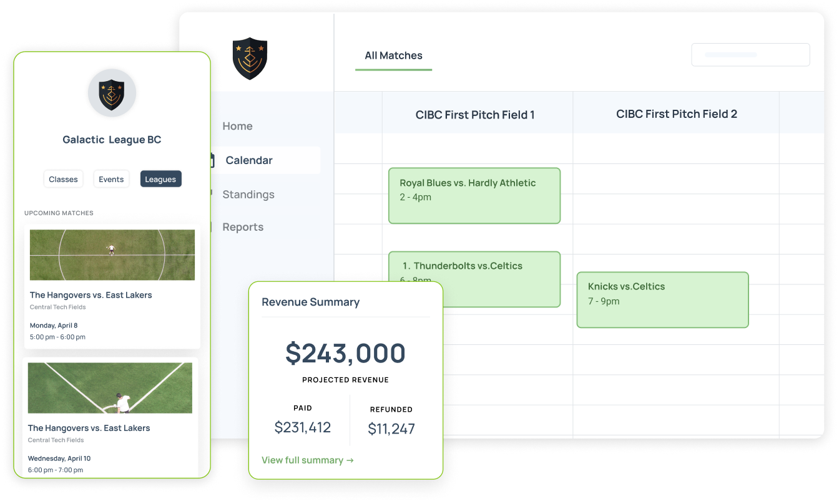Choose the Leagues filter pill
839x504 pixels.
tap(160, 179)
